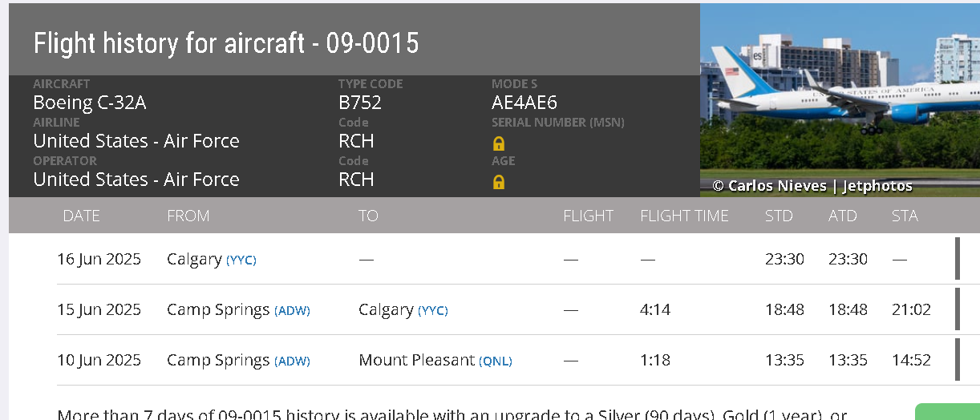Viewport: 980px width, 420px height.
Task: Select the 16 Jun 2025 Calgary flight row
Action: (x=506, y=259)
